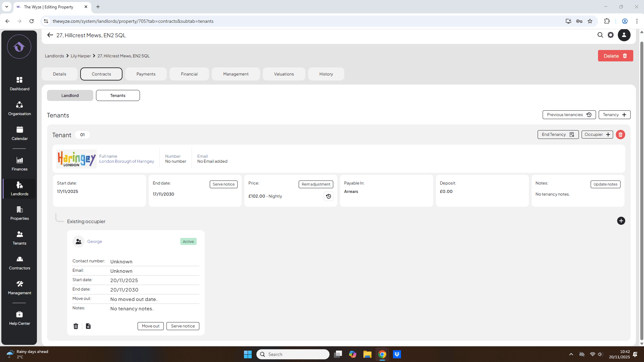Select the Tenants sub-tab
This screenshot has width=644, height=362.
tap(118, 96)
